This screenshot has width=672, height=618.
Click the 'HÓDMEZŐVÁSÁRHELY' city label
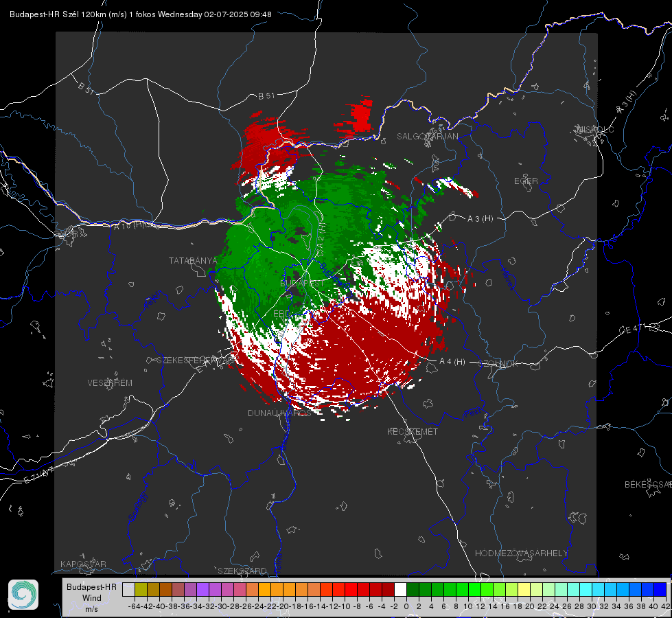coord(521,553)
